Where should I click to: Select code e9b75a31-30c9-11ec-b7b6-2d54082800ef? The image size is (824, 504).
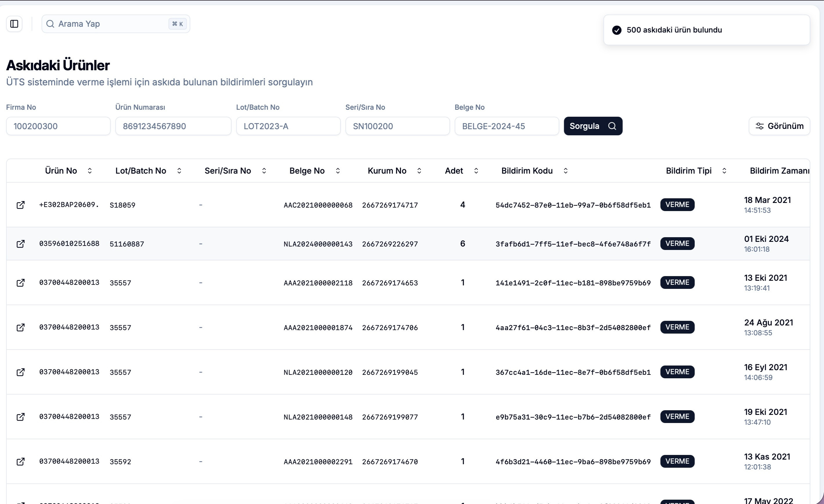[573, 417]
